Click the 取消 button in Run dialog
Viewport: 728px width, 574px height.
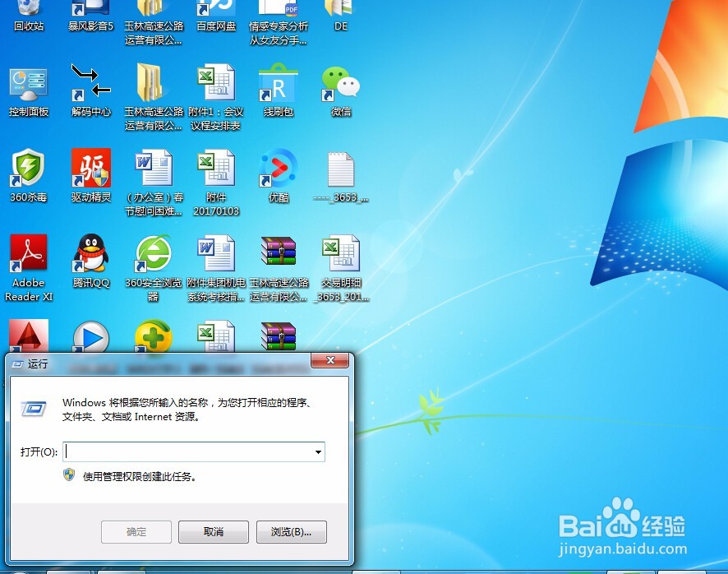click(214, 532)
